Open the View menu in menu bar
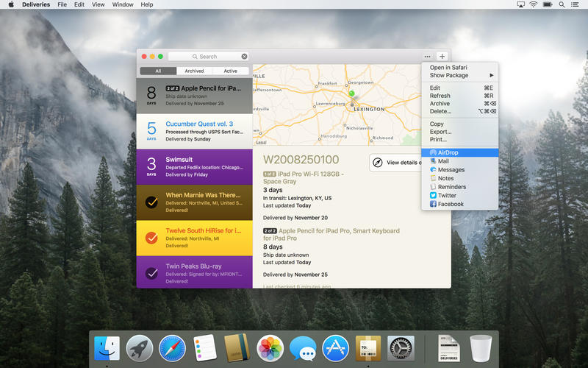The width and height of the screenshot is (588, 368). (98, 4)
